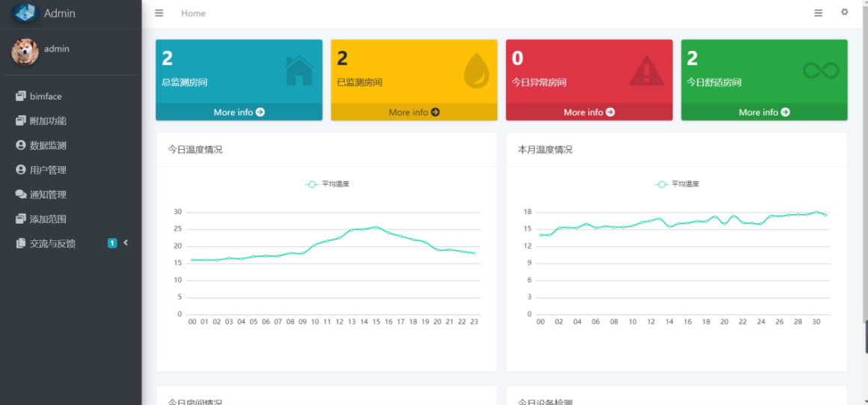Click More info on 今日异常房间 card
Image resolution: width=868 pixels, height=405 pixels.
(589, 112)
